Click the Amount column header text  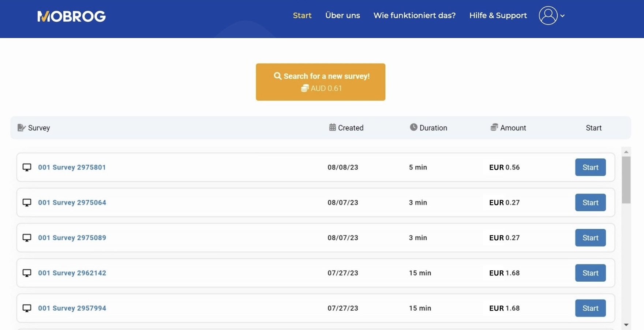513,128
